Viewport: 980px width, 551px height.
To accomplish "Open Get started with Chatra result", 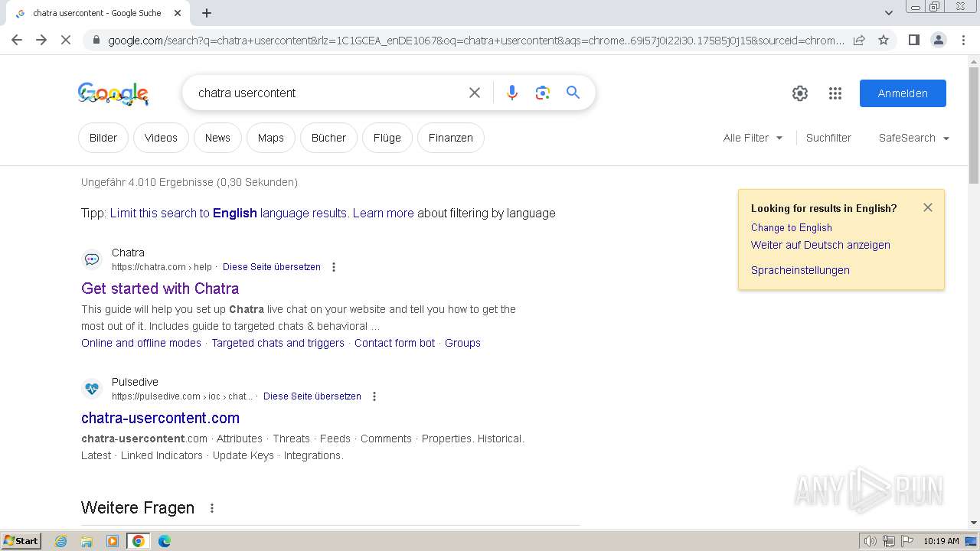I will [160, 289].
